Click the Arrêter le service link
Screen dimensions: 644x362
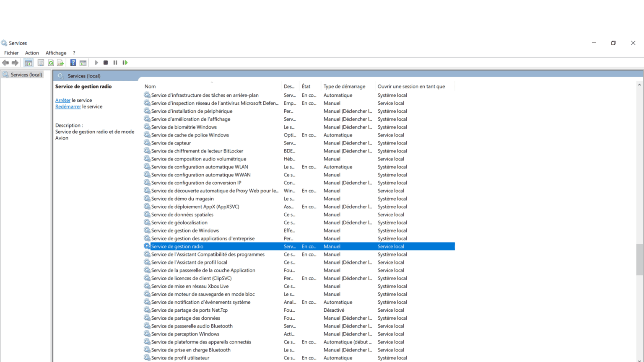[63, 100]
